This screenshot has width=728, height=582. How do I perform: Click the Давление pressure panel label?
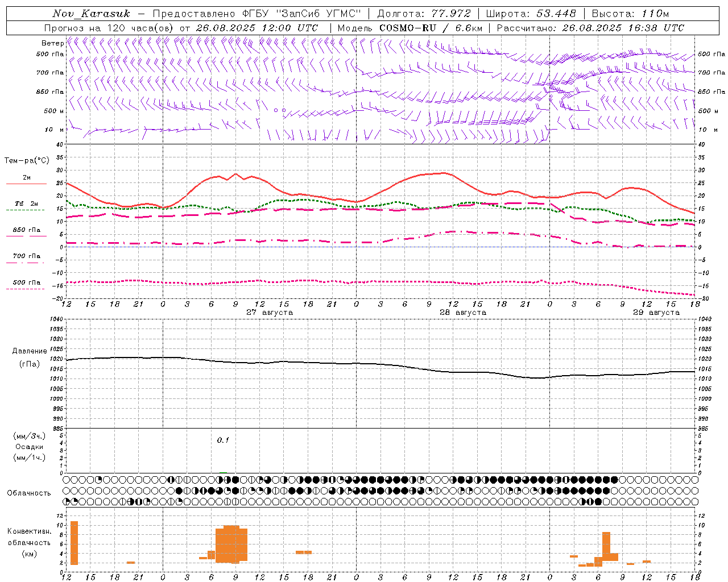[x=30, y=351]
